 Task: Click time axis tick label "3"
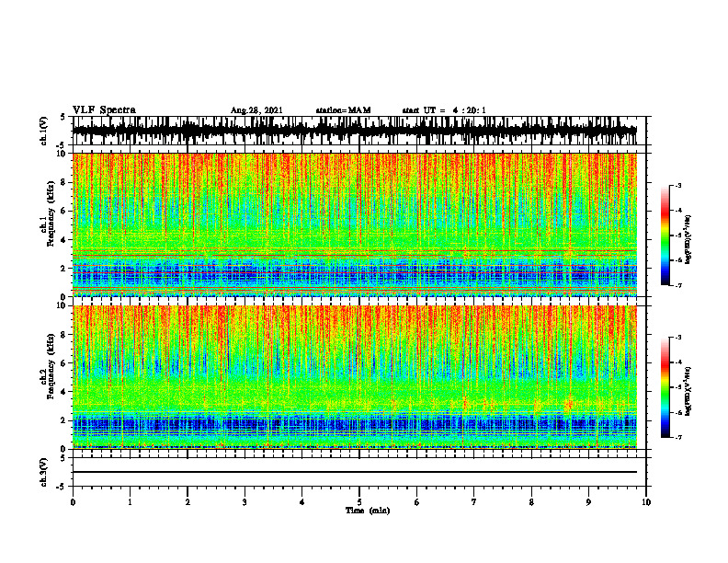(245, 502)
